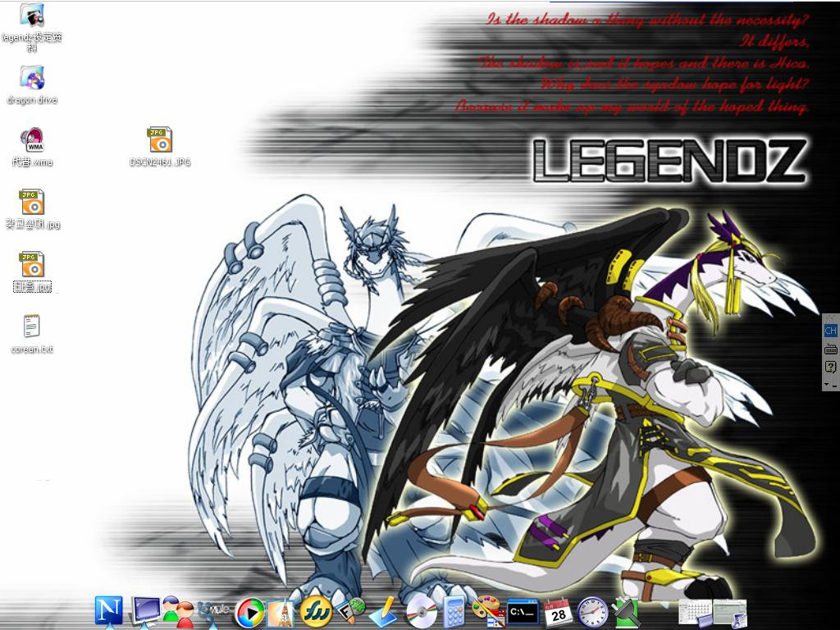Minimize the language bar using its dash button

(834, 386)
